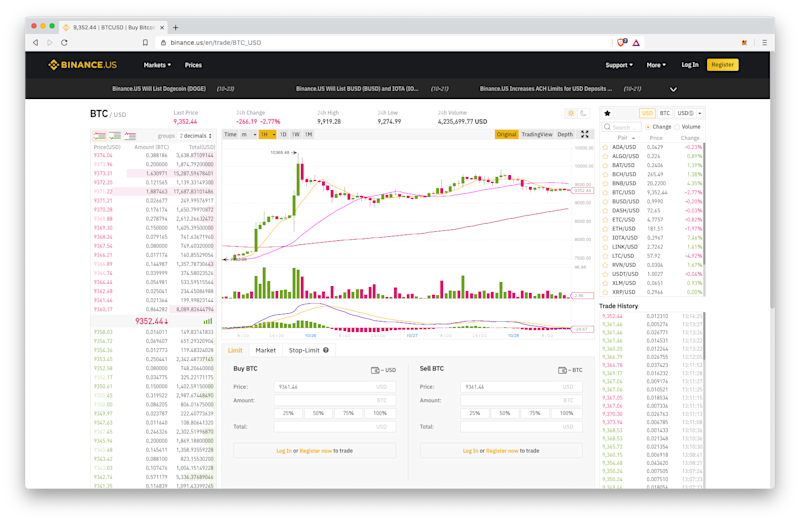
Task: Favorite the ETH/USD pair star
Action: coord(605,229)
